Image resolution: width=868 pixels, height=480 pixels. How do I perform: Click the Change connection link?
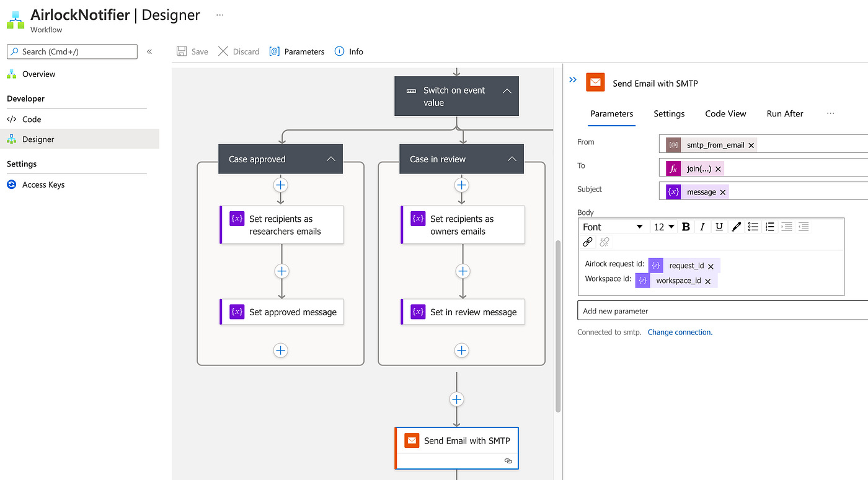click(680, 332)
